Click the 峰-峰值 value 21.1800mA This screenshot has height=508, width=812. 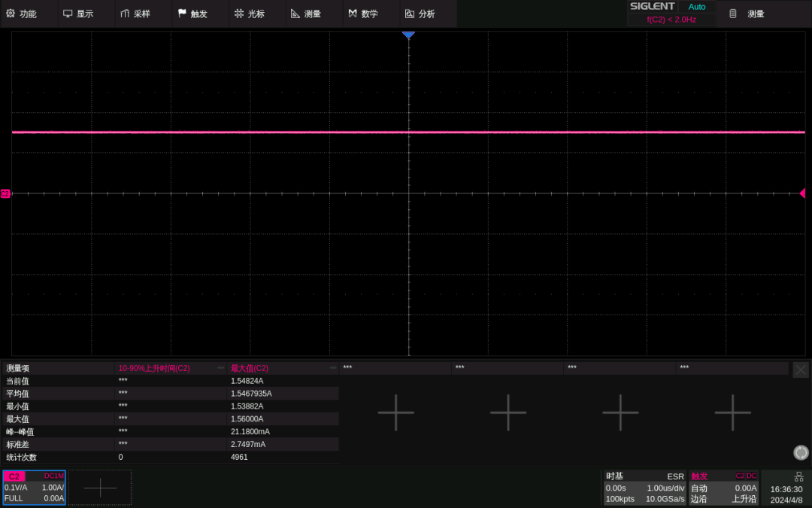click(250, 432)
